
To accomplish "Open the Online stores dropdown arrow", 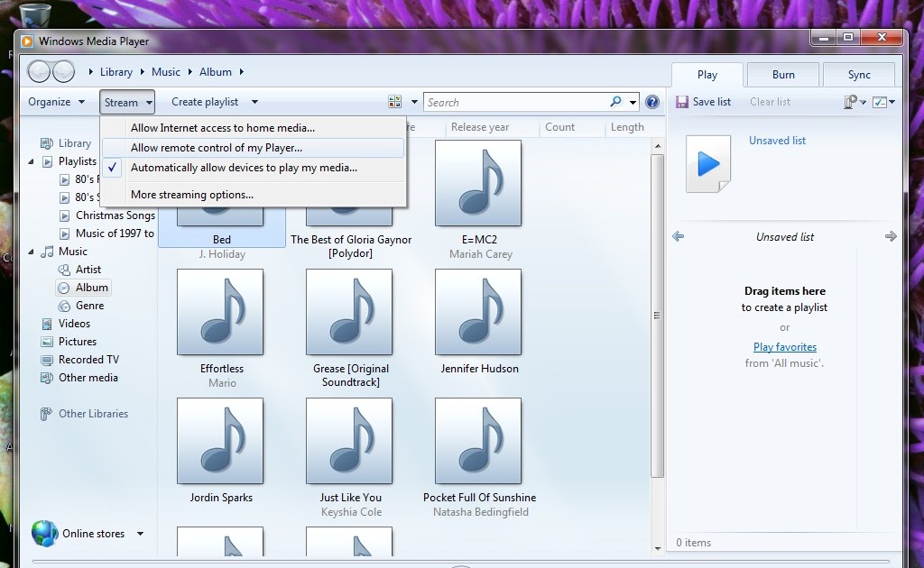I will 140,533.
